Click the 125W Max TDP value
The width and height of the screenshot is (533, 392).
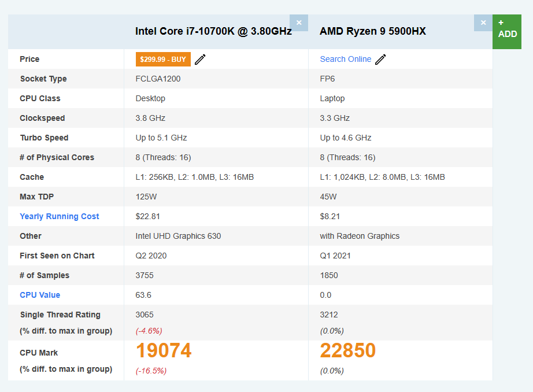point(146,197)
